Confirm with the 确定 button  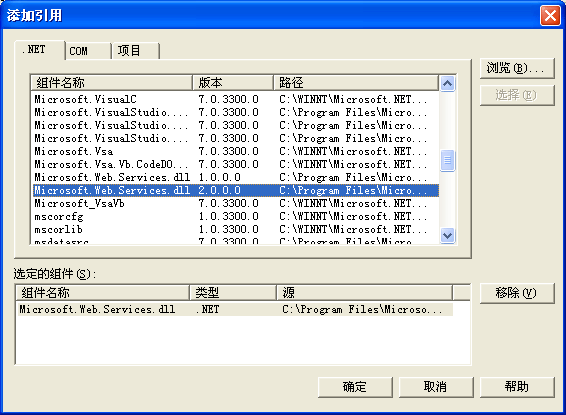click(355, 387)
